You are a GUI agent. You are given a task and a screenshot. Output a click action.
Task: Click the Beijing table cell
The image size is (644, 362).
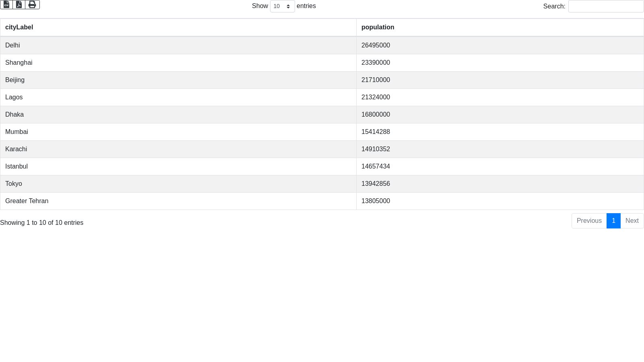coord(15,80)
